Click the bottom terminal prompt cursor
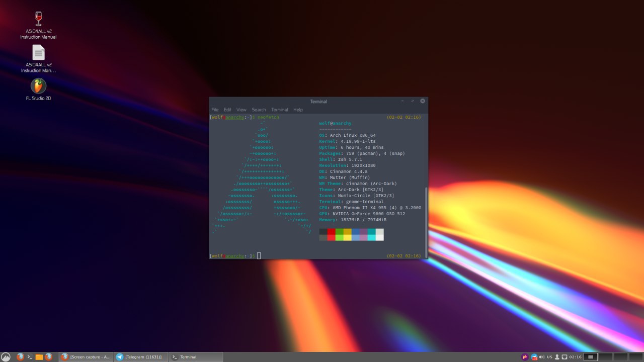Image resolution: width=644 pixels, height=362 pixels. coord(259,256)
